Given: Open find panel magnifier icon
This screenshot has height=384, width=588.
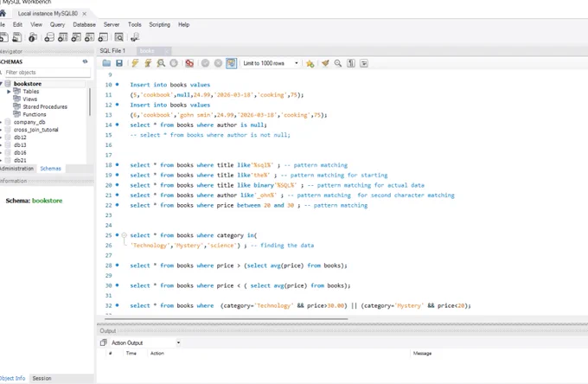Looking at the screenshot, I should 338,63.
